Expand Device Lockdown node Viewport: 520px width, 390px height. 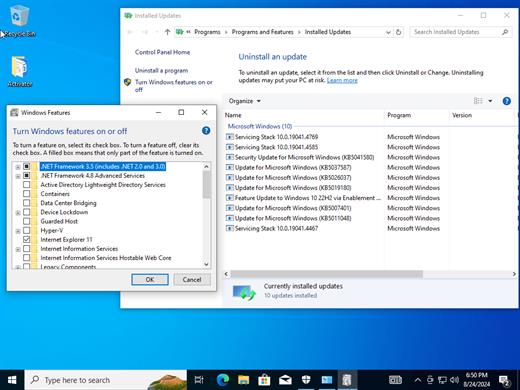pyautogui.click(x=18, y=213)
